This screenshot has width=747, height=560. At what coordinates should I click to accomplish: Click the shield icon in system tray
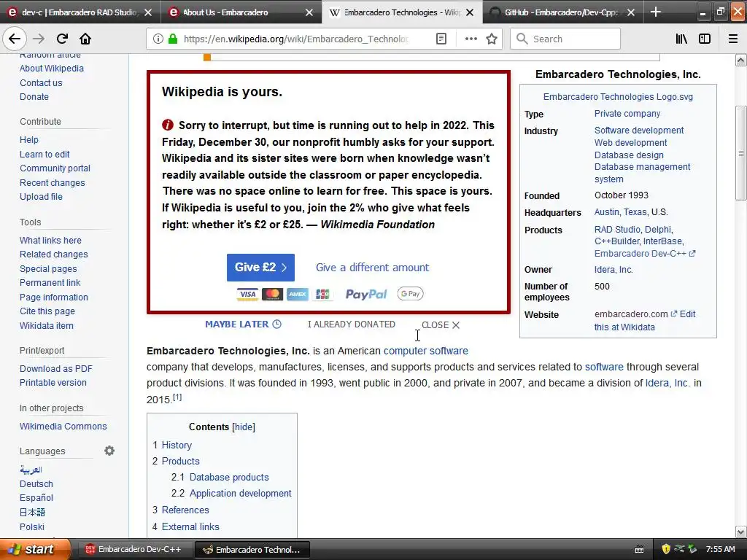[x=666, y=549]
